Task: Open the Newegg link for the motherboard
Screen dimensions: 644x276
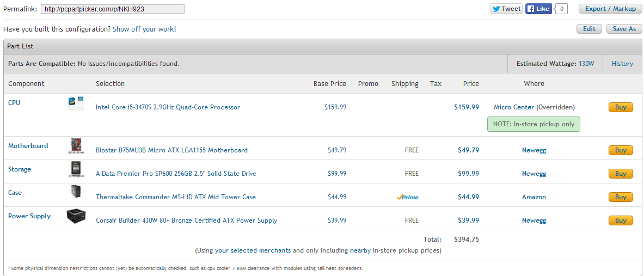Action: 534,150
